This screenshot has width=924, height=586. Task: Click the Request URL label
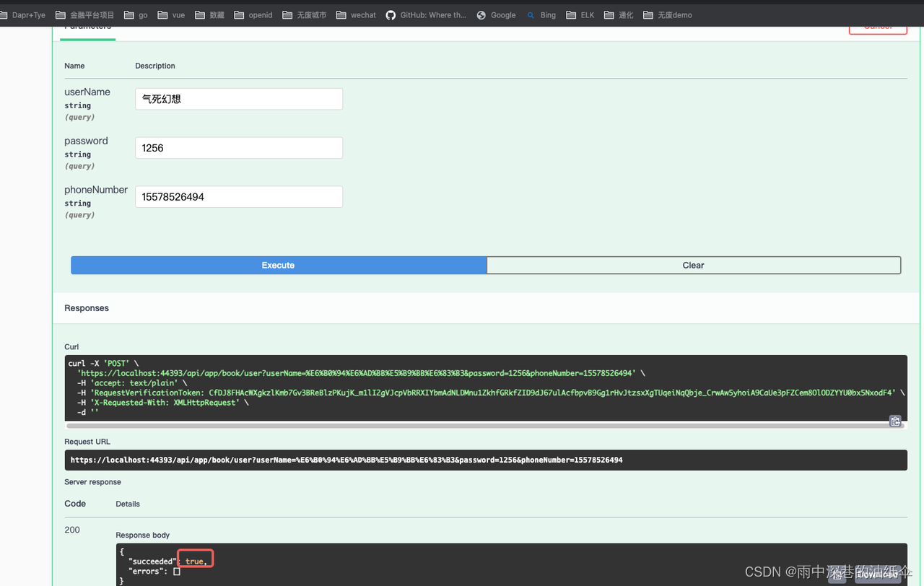(87, 442)
